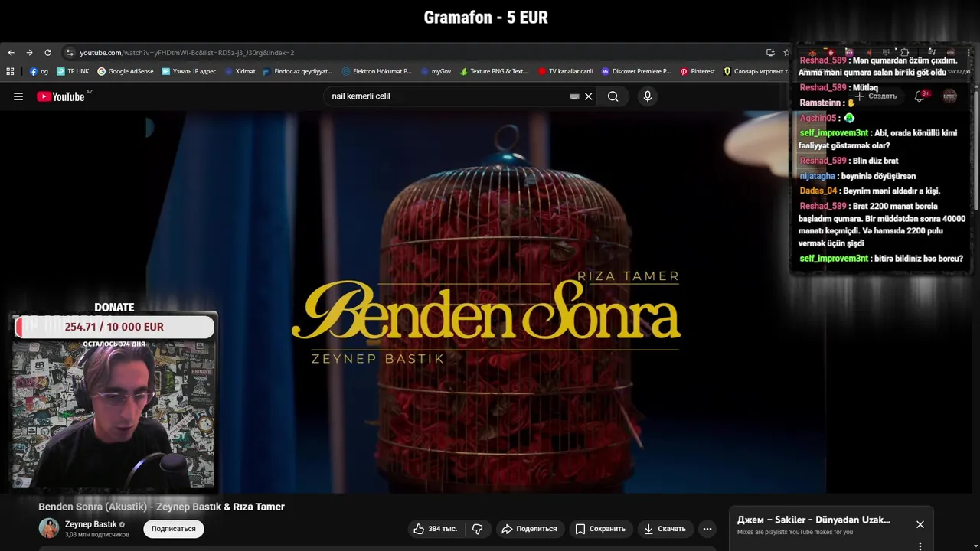The width and height of the screenshot is (980, 551).
Task: Open the myGov bookmark
Action: (x=436, y=71)
